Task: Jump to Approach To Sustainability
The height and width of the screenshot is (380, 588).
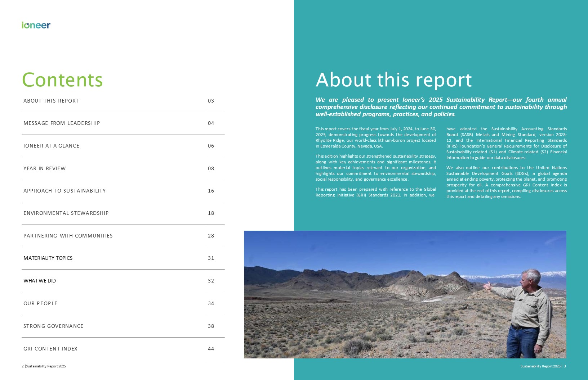Action: (x=64, y=191)
